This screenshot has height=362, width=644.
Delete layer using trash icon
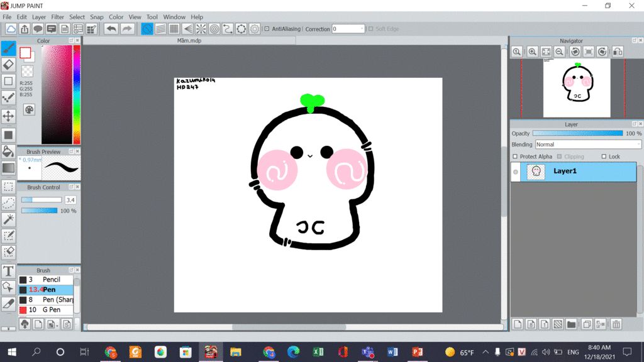[x=616, y=324]
